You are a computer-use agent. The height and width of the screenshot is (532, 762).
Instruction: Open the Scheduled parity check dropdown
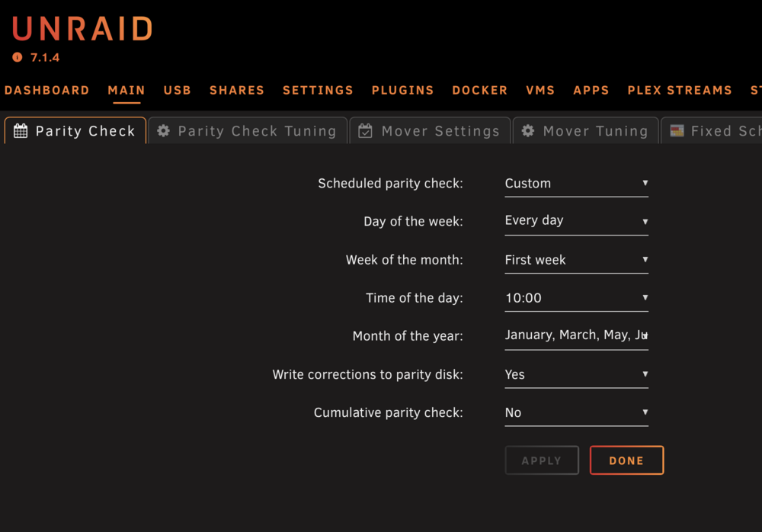[x=576, y=184]
